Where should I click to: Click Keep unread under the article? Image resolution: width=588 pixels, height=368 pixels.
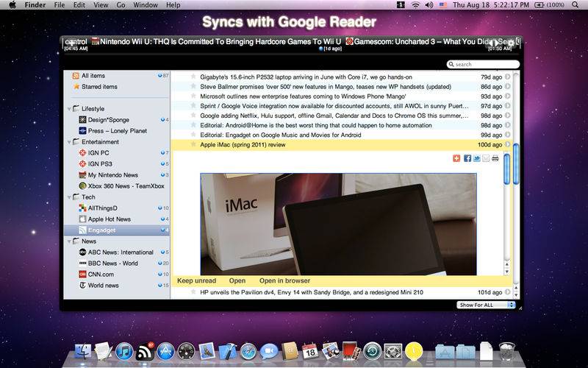(x=196, y=280)
